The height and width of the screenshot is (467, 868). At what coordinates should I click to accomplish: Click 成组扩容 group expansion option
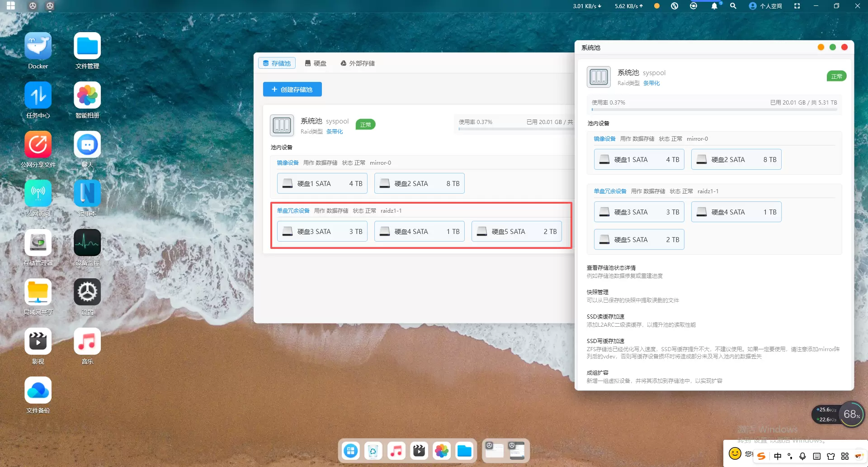(x=598, y=373)
